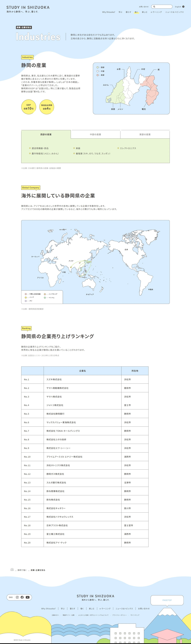The width and height of the screenshot is (191, 644).
Task: Click the お問い合わせ link in header
Action: coord(144,7)
